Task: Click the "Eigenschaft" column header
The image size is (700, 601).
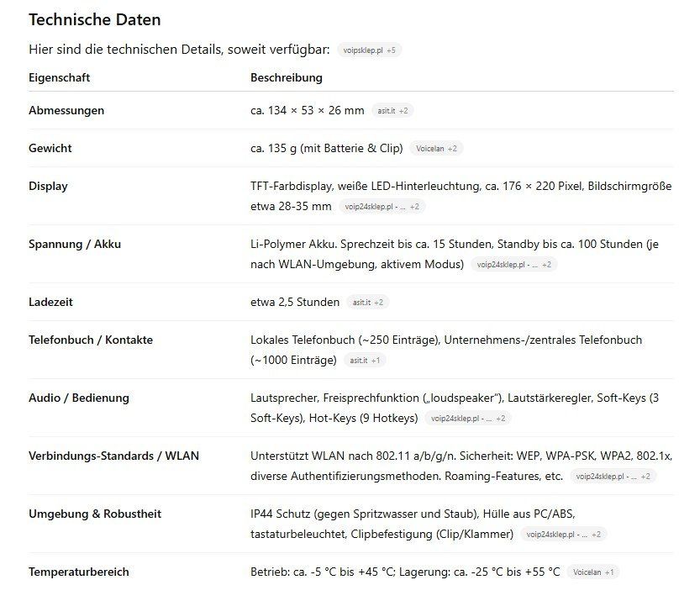Action: 60,77
